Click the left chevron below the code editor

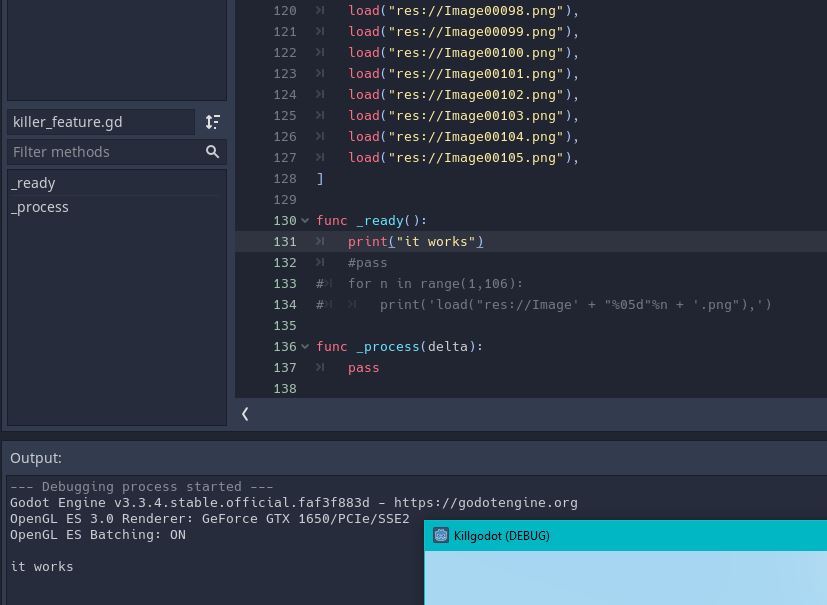tap(244, 413)
